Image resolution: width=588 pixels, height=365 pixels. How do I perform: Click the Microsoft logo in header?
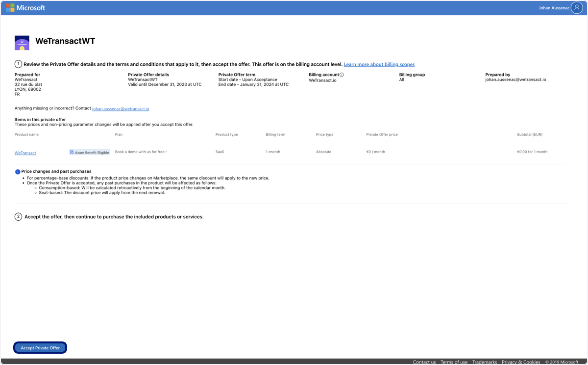pos(25,8)
